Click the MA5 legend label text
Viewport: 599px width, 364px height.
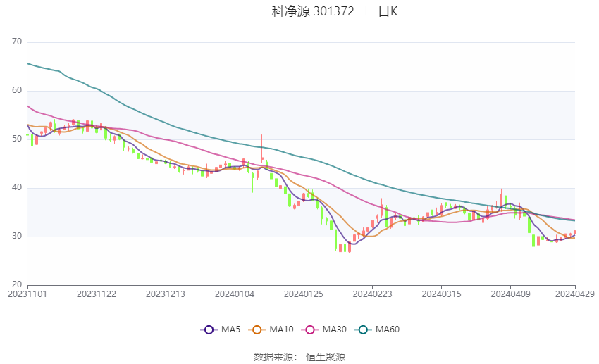coord(230,330)
